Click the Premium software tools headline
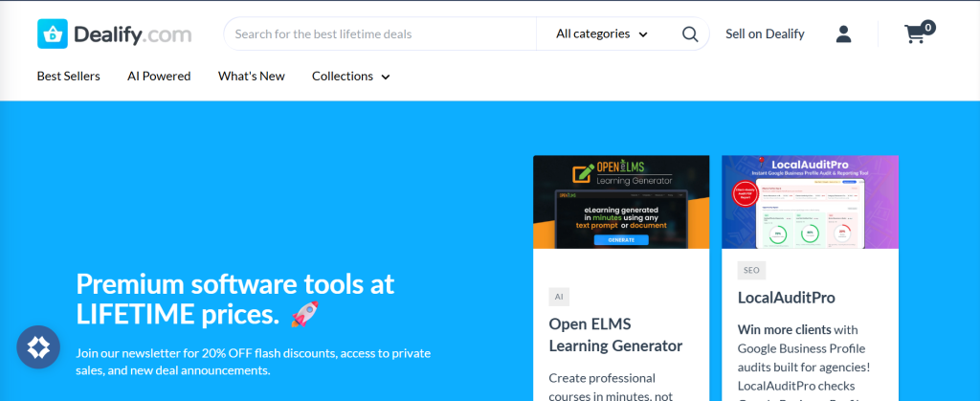The width and height of the screenshot is (980, 401). [x=235, y=300]
